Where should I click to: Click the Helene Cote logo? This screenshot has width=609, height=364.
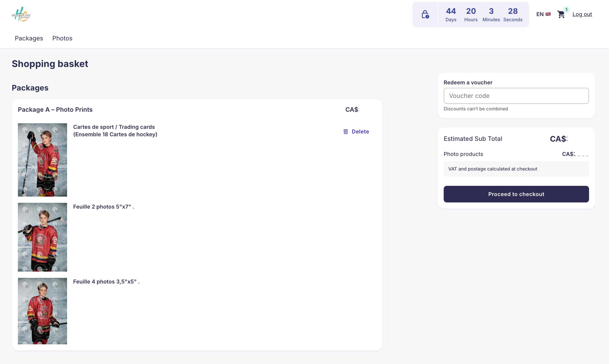21,14
